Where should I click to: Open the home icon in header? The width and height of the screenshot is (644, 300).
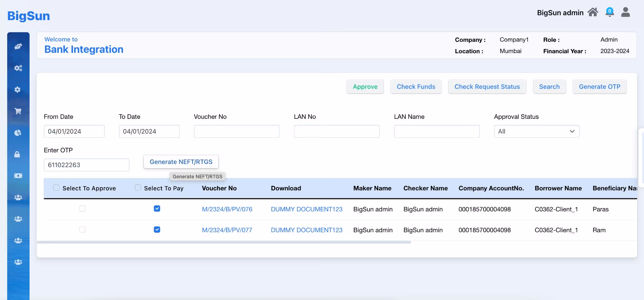click(593, 12)
